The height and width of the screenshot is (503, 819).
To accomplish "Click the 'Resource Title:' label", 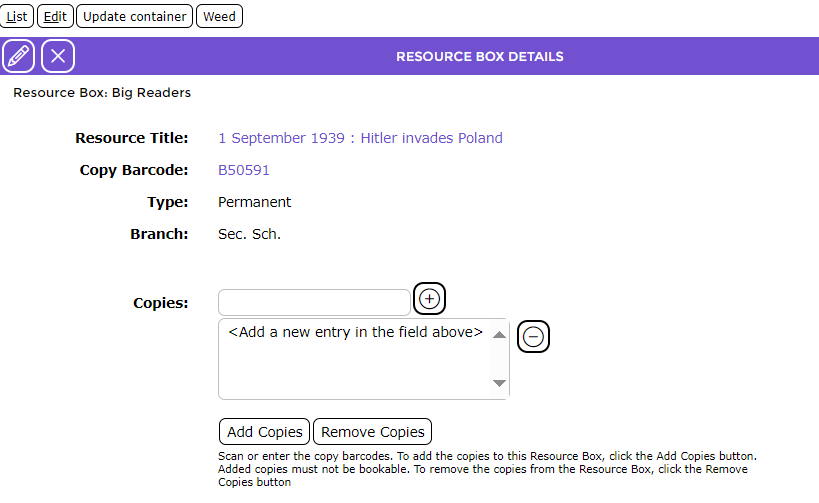I will [x=132, y=138].
